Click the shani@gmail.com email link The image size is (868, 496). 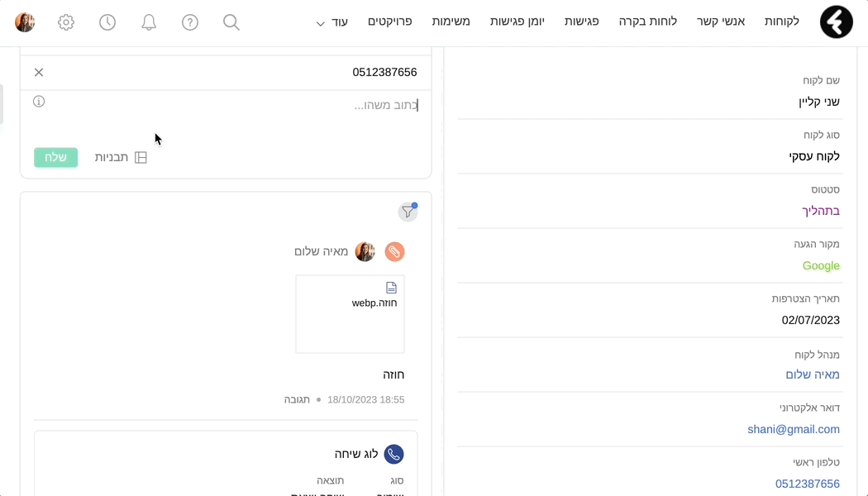click(794, 430)
